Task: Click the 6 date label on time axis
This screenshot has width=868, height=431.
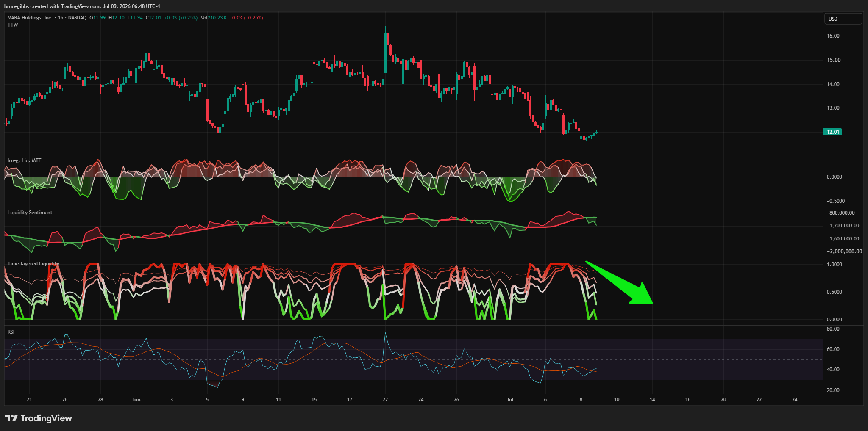Action: [545, 400]
